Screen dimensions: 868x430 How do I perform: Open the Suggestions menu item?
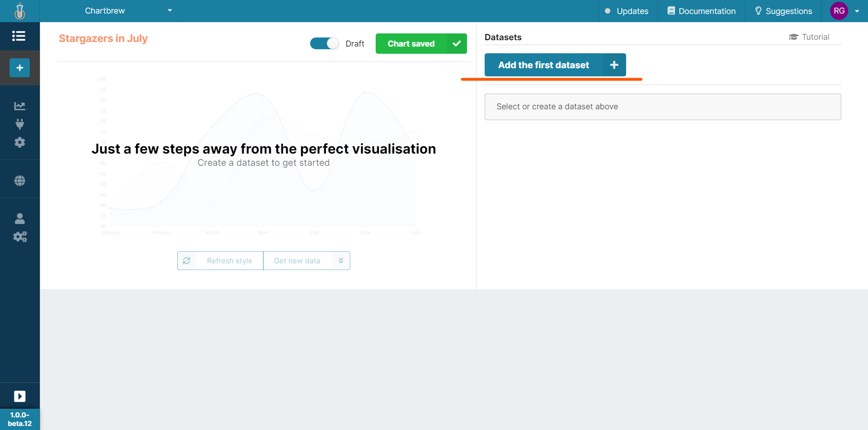783,11
